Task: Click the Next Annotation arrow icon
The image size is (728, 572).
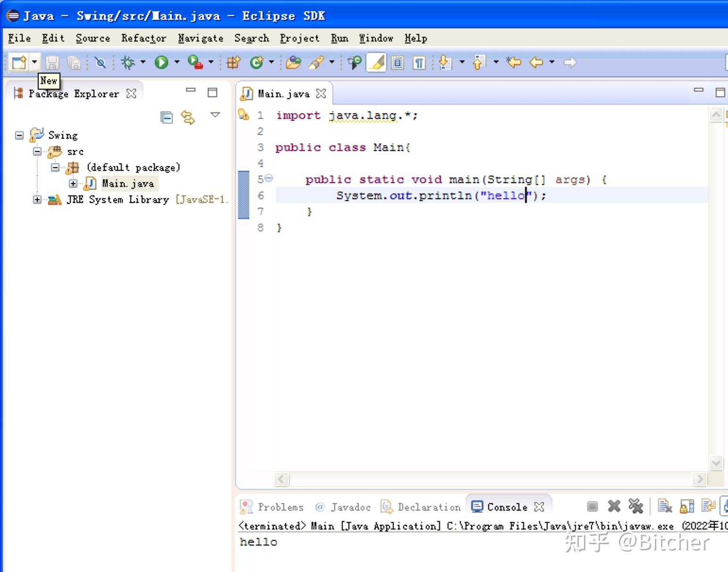Action: (x=445, y=62)
